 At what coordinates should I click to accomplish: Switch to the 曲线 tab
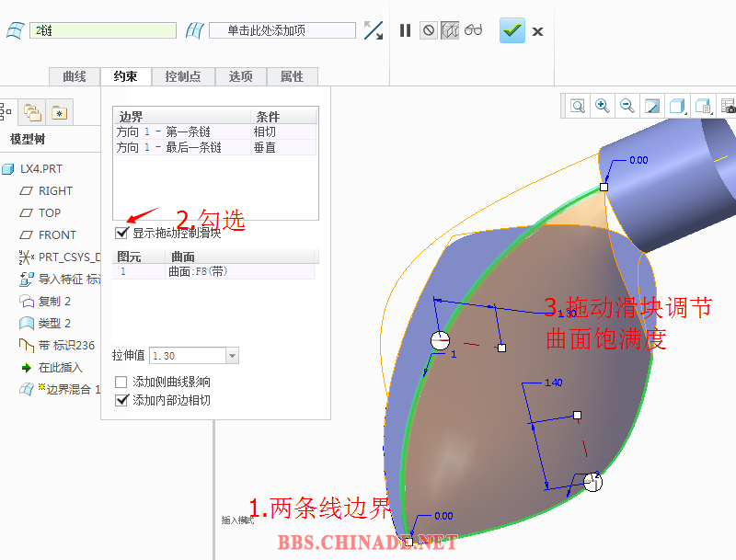click(x=75, y=76)
